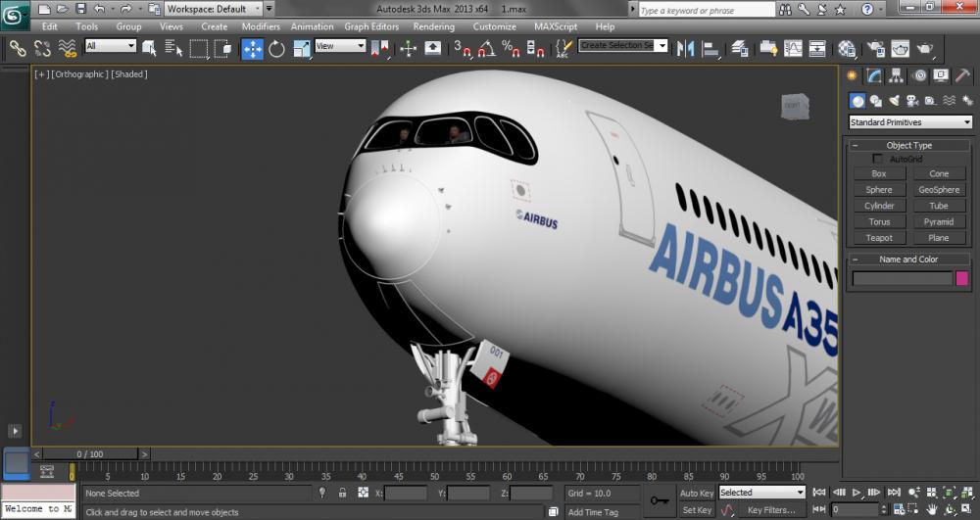Click the Angle Snap toggle icon

486,48
